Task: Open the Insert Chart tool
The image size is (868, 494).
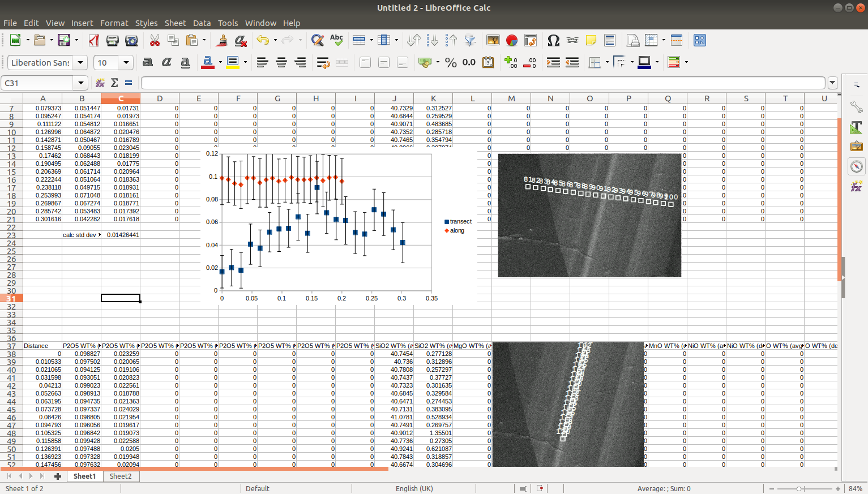Action: (512, 40)
